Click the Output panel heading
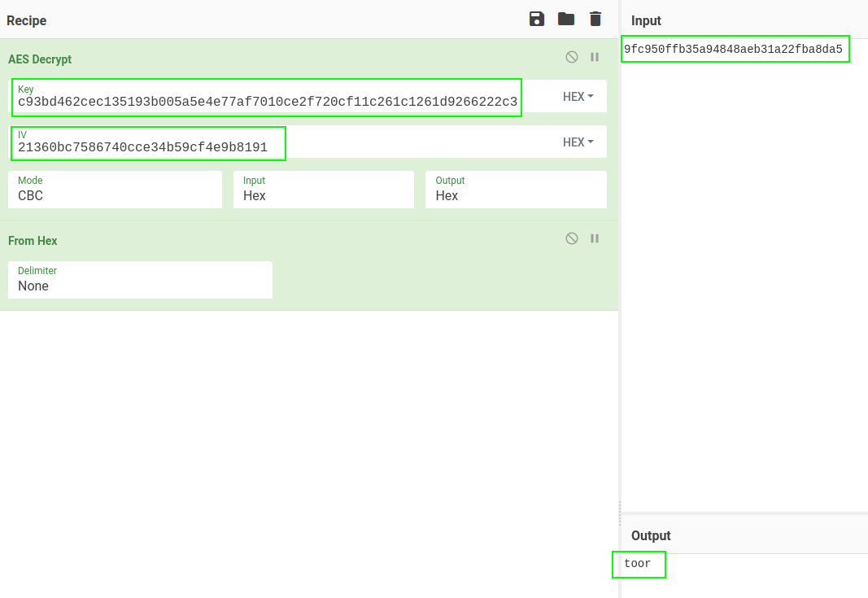Screen dimensions: 868x598 tap(651, 535)
